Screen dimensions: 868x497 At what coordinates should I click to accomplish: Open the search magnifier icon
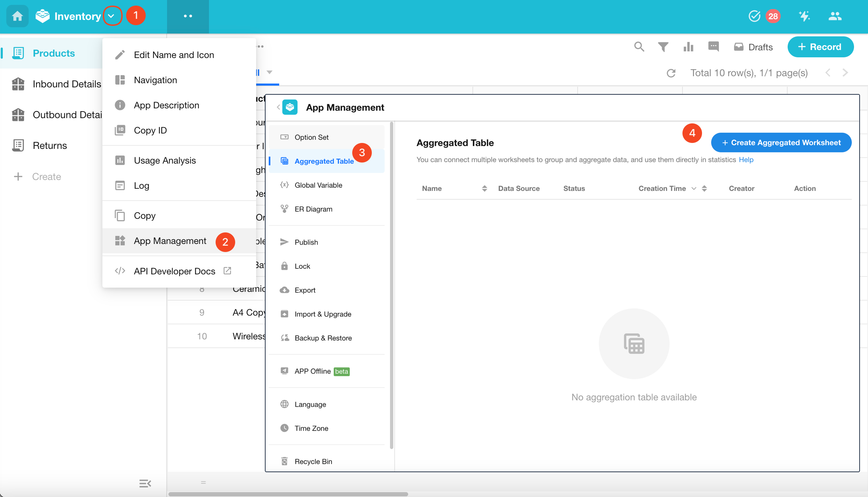tap(639, 47)
